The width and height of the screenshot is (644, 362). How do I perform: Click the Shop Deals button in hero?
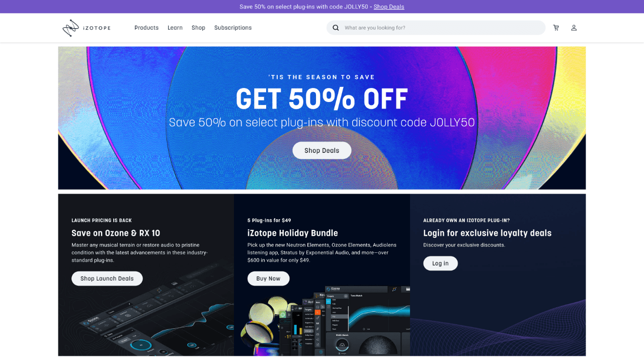coord(322,150)
